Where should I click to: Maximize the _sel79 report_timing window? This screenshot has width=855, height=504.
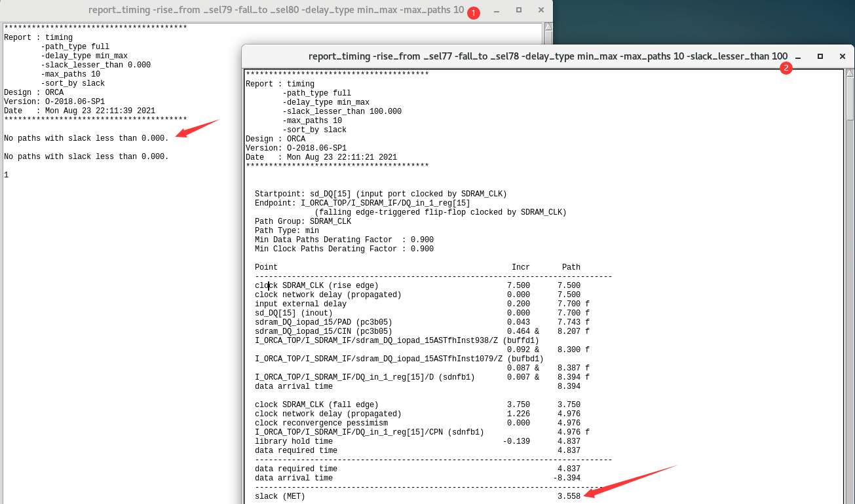click(519, 10)
